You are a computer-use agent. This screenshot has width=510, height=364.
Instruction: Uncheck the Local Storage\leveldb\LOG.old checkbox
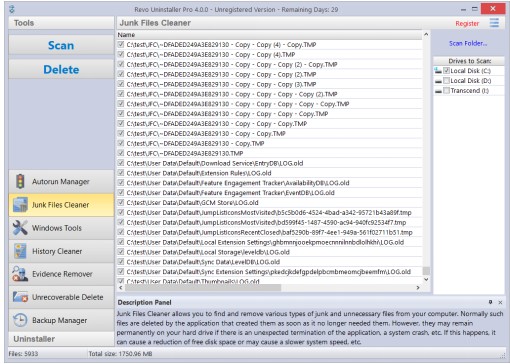(121, 252)
